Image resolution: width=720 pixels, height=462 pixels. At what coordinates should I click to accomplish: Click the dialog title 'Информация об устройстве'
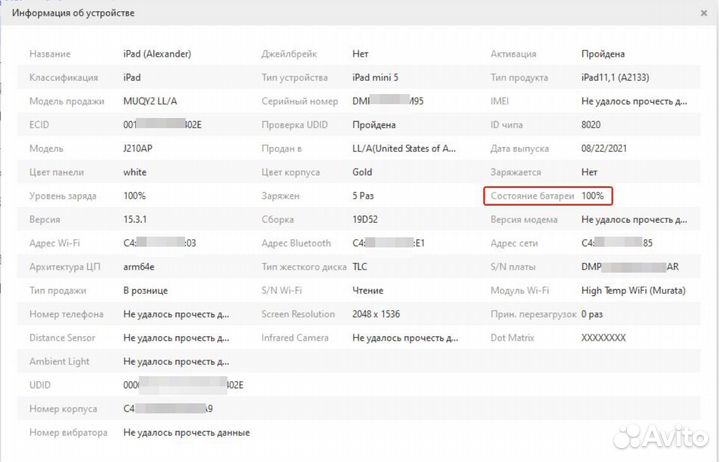(x=73, y=13)
